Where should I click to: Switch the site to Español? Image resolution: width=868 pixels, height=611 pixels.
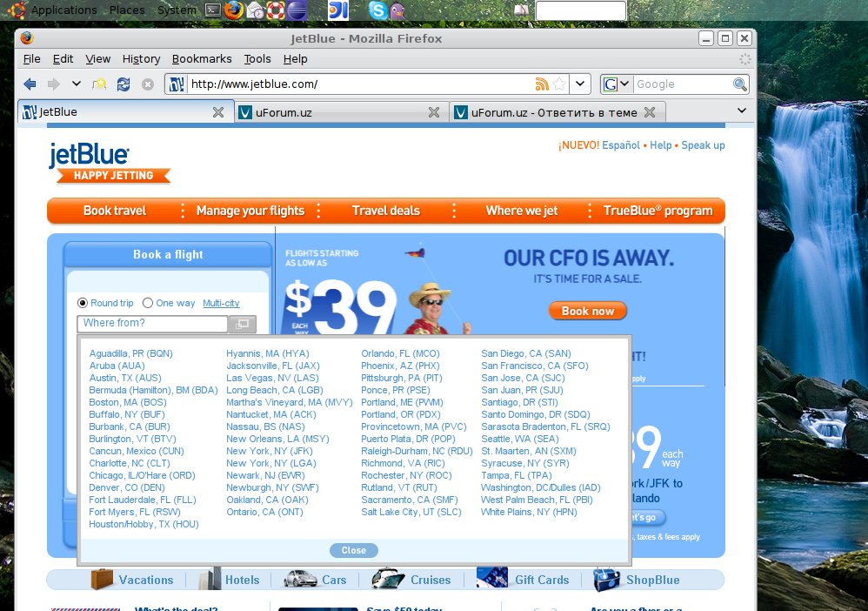coord(620,145)
